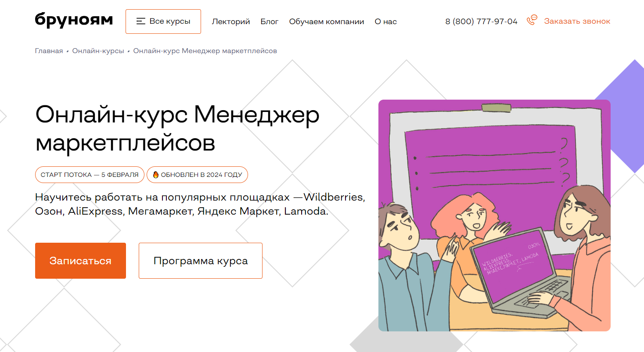Open the Лекторий menu item

[x=231, y=22]
